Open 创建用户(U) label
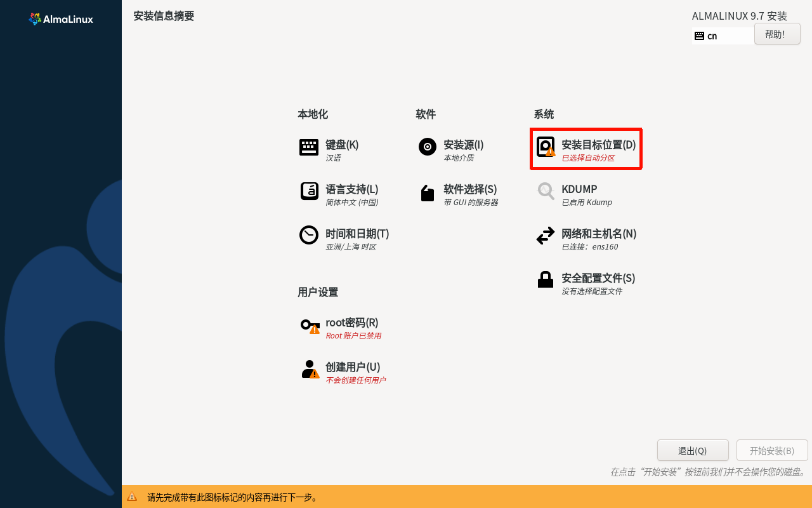The height and width of the screenshot is (508, 812). pos(353,367)
